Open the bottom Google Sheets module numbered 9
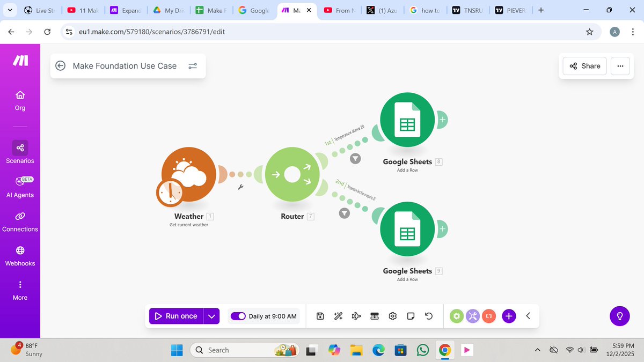Image resolution: width=644 pixels, height=362 pixels. click(407, 229)
